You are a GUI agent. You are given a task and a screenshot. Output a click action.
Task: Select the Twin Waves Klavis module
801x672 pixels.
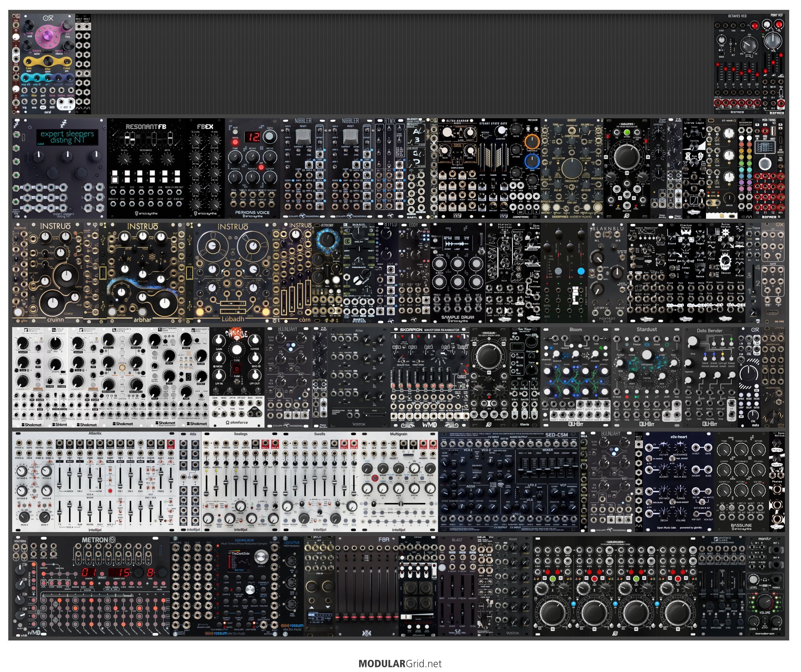click(x=524, y=377)
